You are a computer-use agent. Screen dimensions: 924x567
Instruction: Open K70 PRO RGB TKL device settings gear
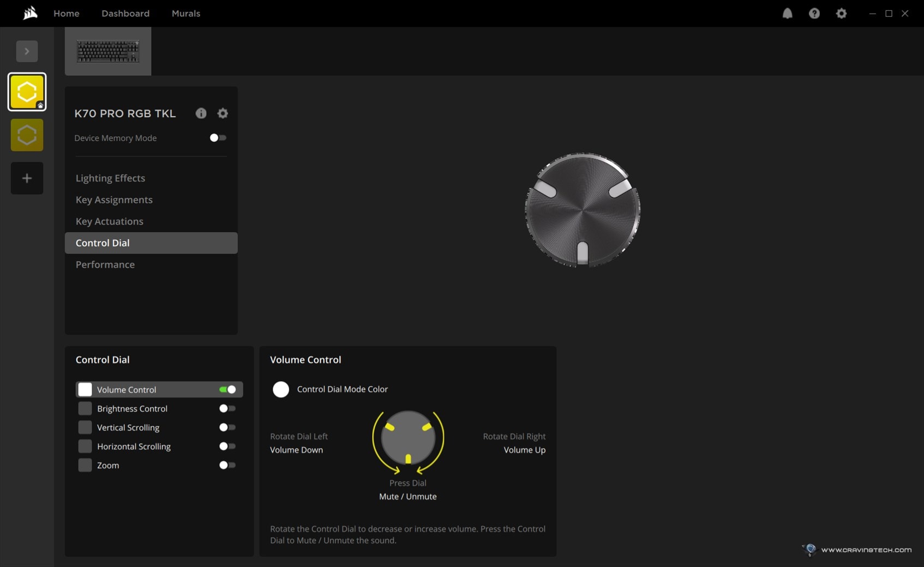pos(223,113)
